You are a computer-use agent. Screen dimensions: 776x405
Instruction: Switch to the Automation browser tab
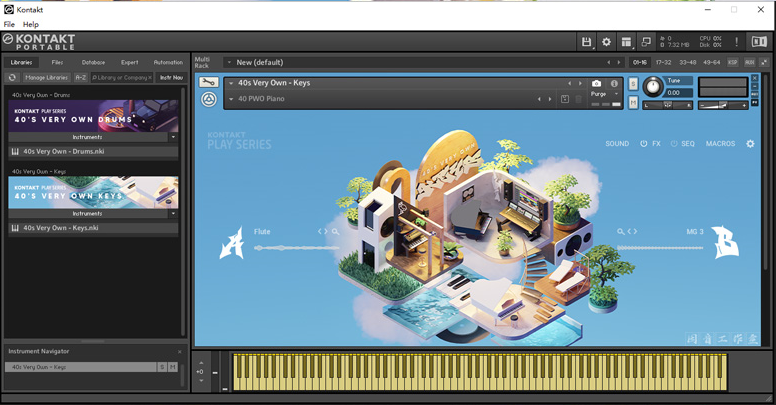pyautogui.click(x=168, y=62)
